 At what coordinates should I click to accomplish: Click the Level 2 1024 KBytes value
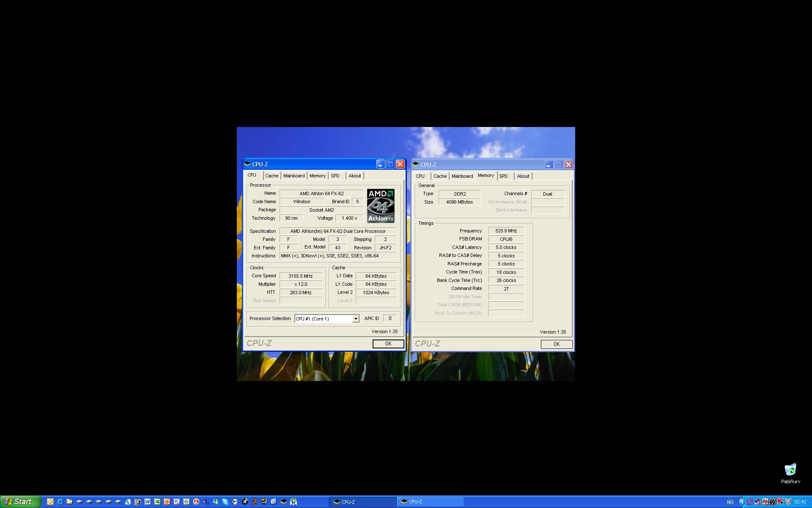point(376,293)
